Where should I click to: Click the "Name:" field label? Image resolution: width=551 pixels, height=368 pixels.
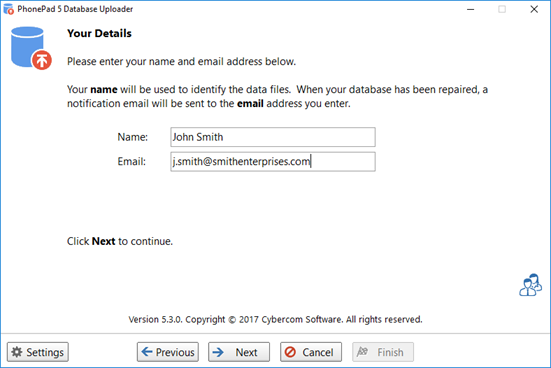pos(132,137)
